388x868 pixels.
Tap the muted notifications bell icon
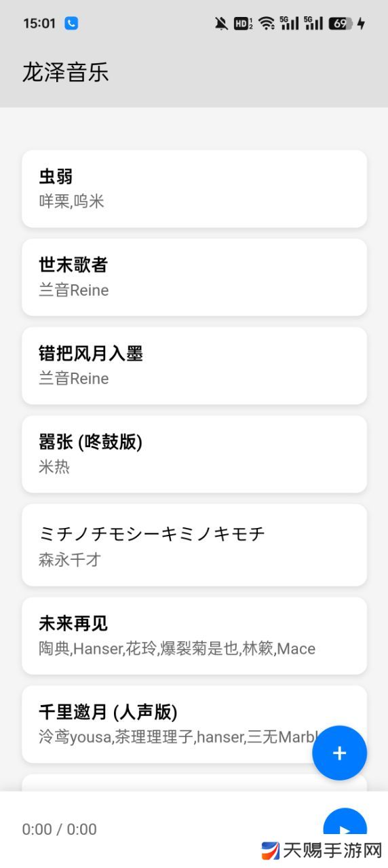[221, 24]
